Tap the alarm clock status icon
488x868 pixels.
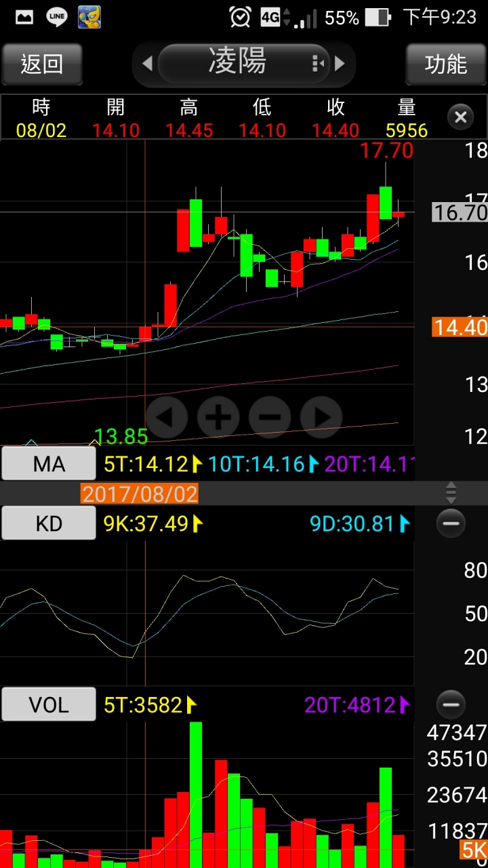[240, 17]
